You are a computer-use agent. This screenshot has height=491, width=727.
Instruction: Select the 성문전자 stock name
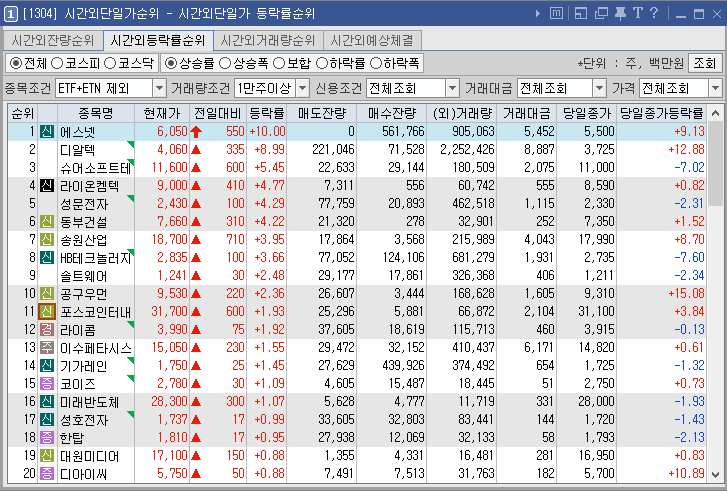[x=84, y=204]
